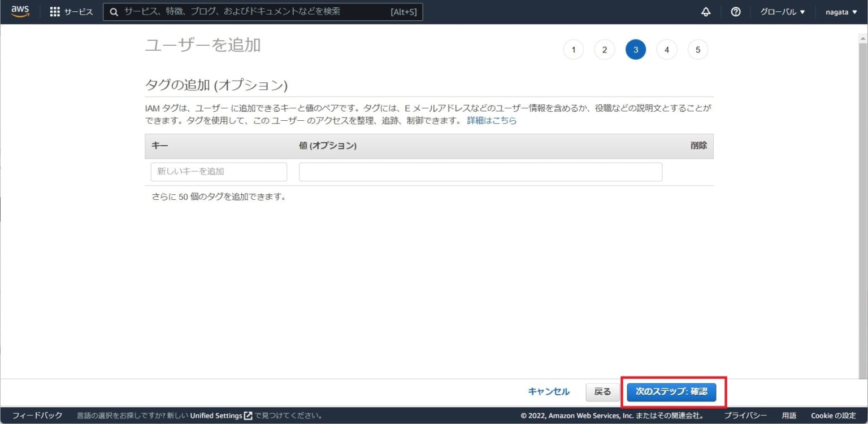Image resolution: width=868 pixels, height=424 pixels.
Task: Open the グローバル region dropdown
Action: pos(782,11)
